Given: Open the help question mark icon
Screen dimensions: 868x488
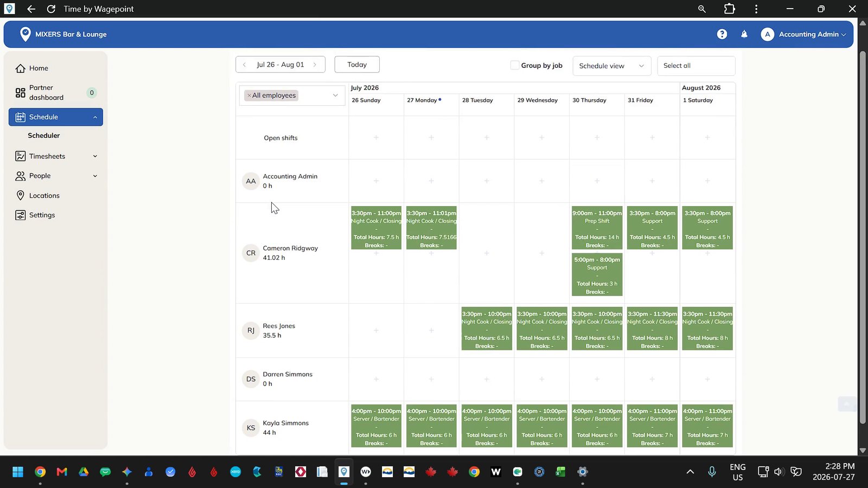Looking at the screenshot, I should click(722, 34).
